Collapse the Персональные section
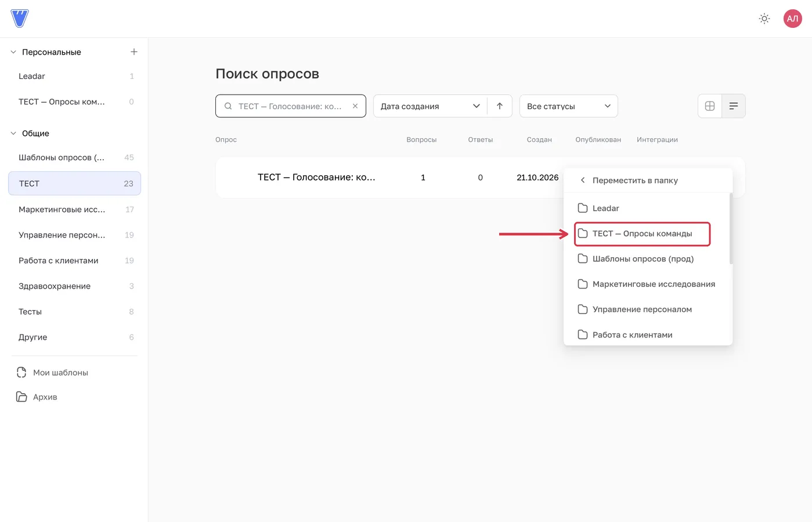The image size is (812, 522). 13,52
